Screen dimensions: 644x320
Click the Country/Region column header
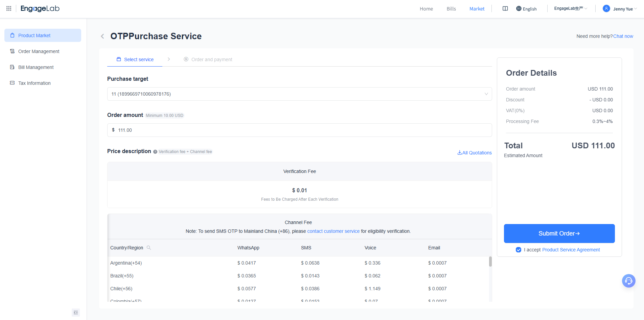tap(127, 248)
